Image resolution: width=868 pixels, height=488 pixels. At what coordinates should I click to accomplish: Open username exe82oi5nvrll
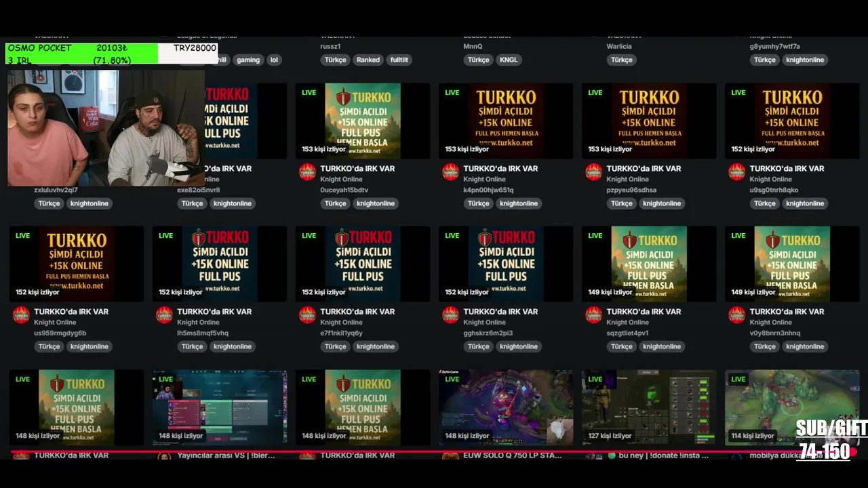[x=198, y=190]
